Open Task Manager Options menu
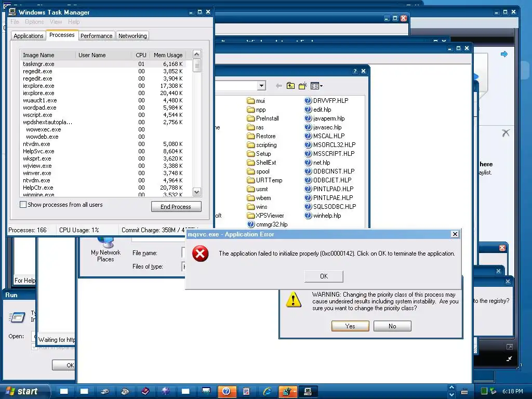 tap(34, 22)
